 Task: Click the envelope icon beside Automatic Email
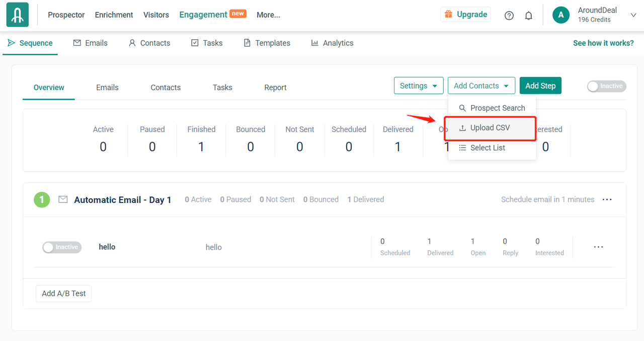pos(63,199)
